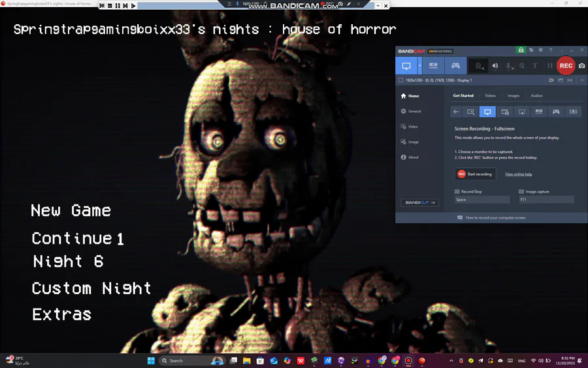Click the back arrow mode icon
This screenshot has width=588, height=368.
455,112
